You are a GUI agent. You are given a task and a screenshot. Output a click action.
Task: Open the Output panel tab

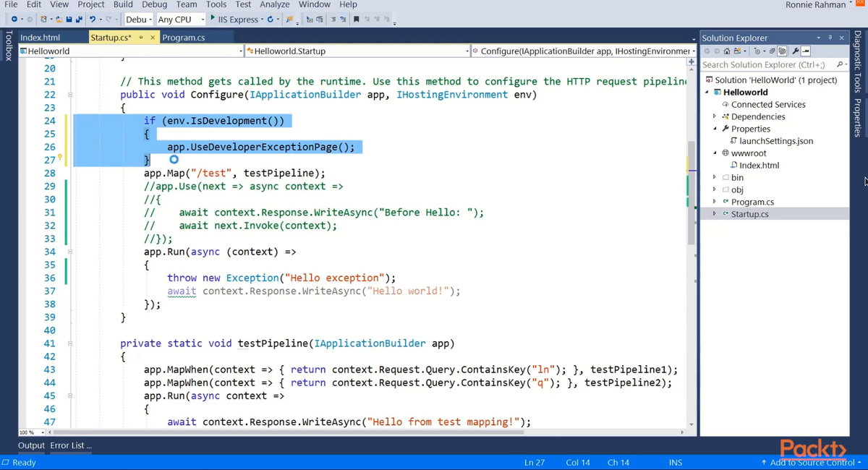[x=31, y=445]
